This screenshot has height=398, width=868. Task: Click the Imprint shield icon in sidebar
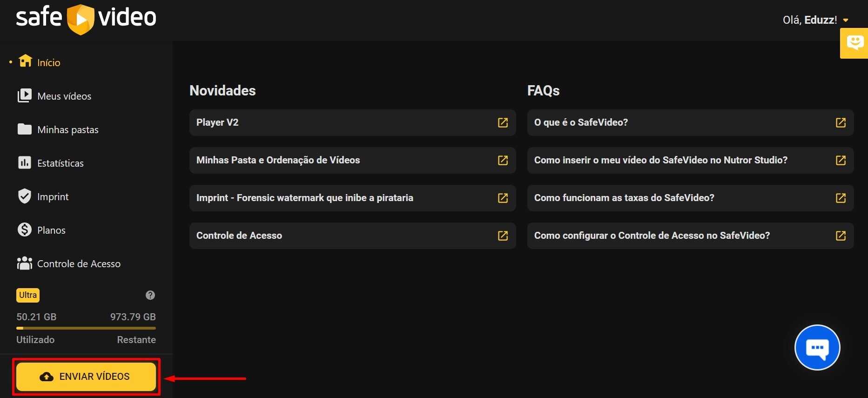[24, 196]
